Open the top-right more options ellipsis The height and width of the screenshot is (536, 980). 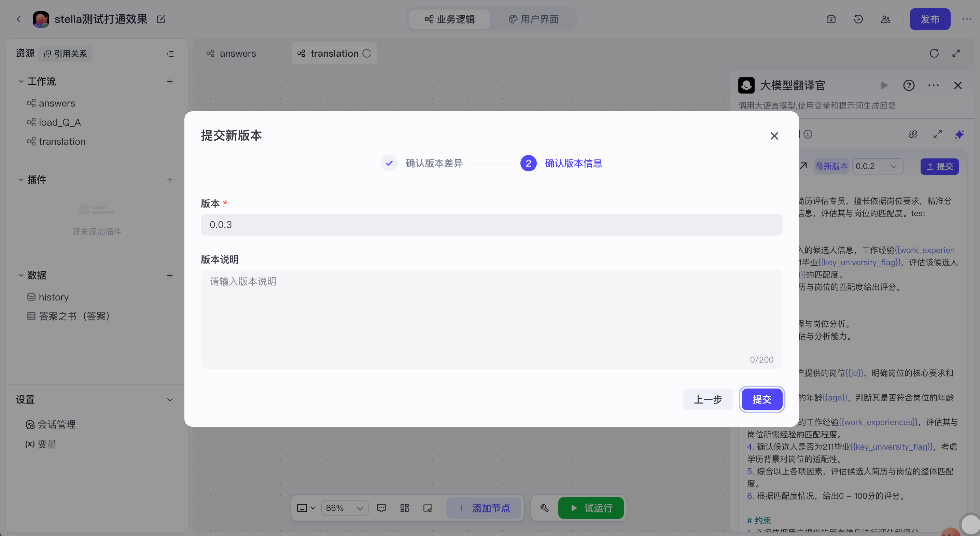967,19
